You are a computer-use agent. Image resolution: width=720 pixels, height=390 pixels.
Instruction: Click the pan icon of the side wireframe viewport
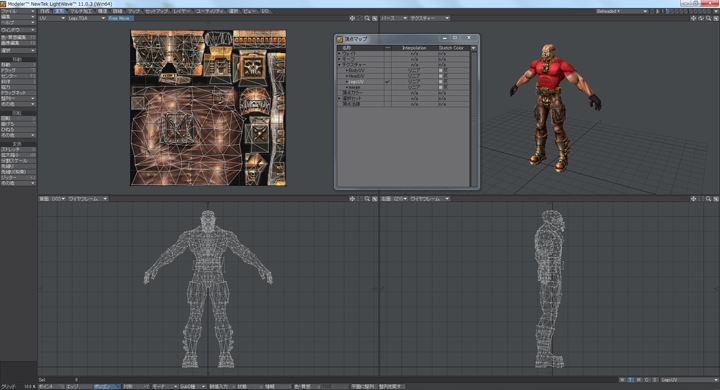tap(693, 199)
